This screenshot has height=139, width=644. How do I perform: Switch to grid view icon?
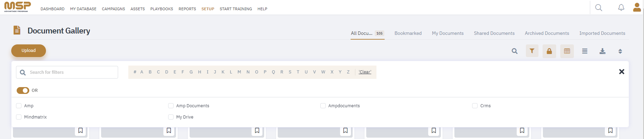567,51
